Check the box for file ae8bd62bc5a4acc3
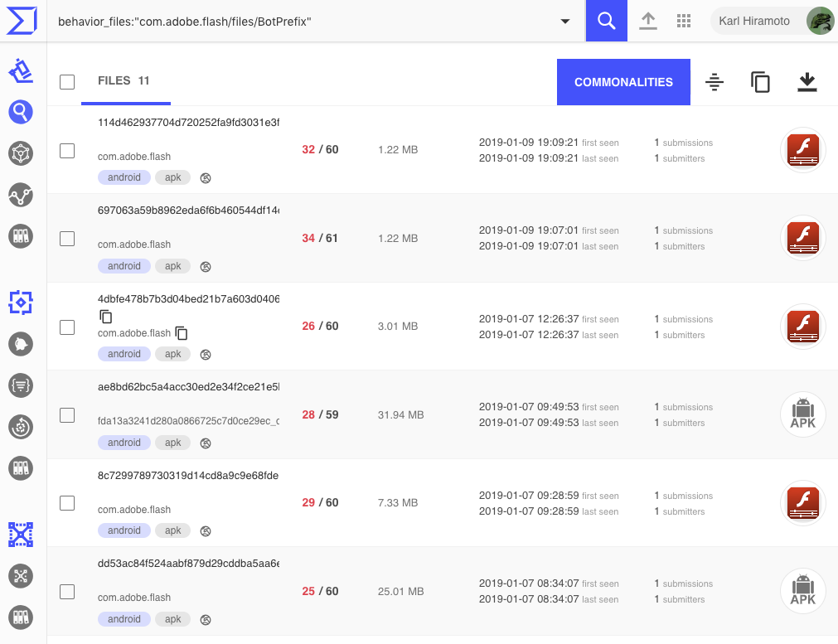 (x=67, y=414)
